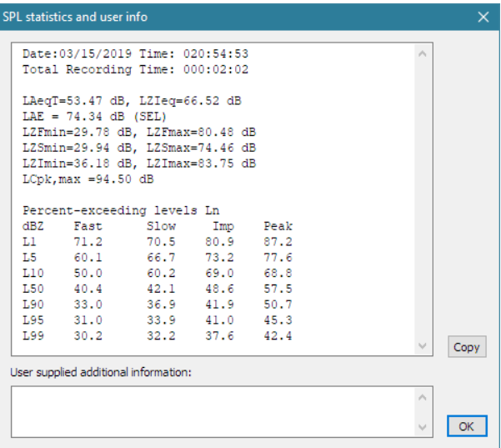Click the Total Recording Time line
Screen dimensions: 501x448
[135, 70]
